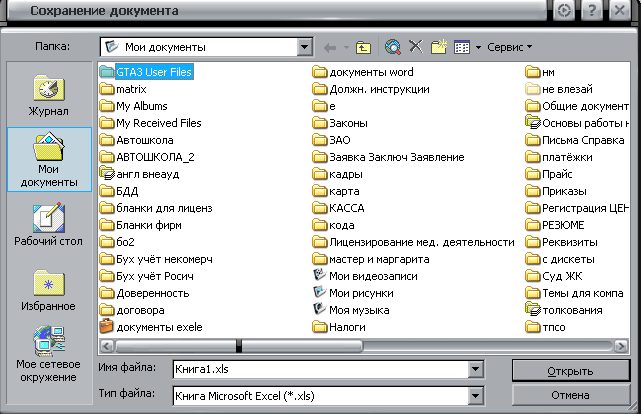641x414 pixels.
Task: Click the Тип файла combo box field
Action: 321,396
